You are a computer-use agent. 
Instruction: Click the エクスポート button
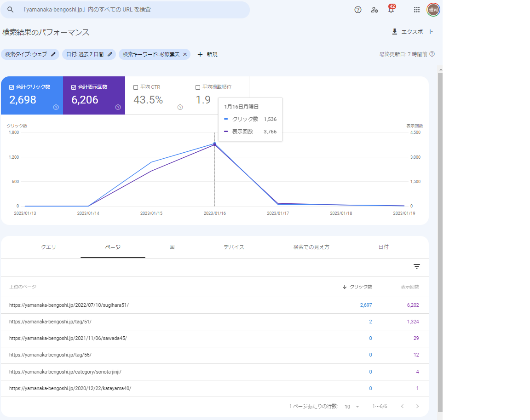point(412,32)
